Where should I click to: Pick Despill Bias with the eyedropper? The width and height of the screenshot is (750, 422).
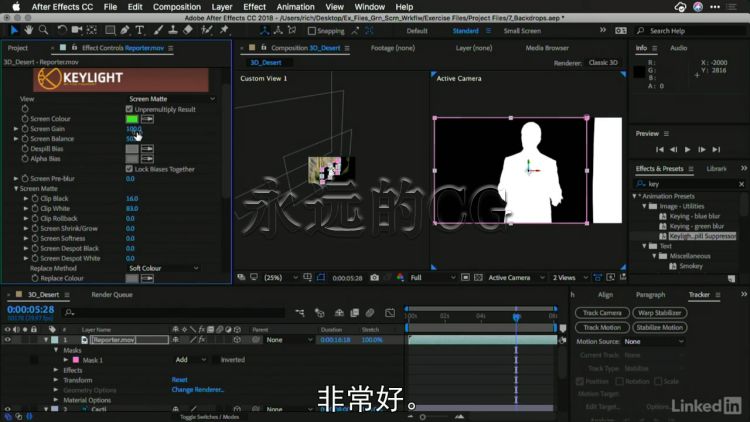pos(147,149)
